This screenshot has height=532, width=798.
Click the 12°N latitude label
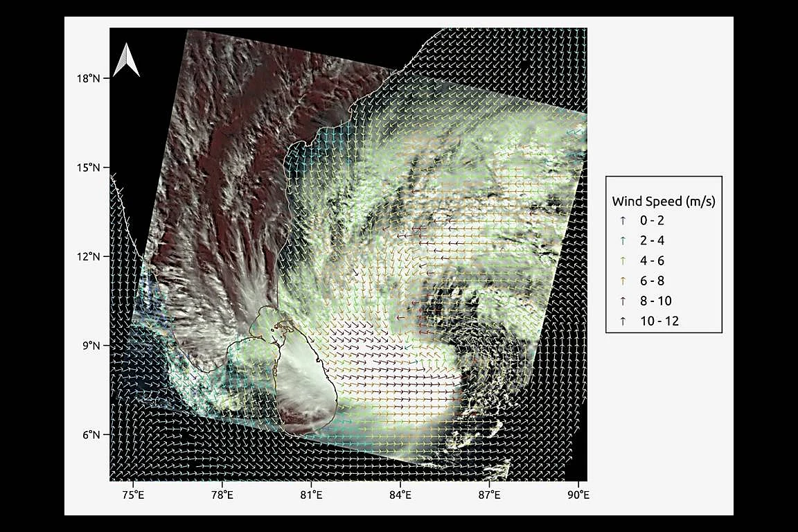coord(89,256)
